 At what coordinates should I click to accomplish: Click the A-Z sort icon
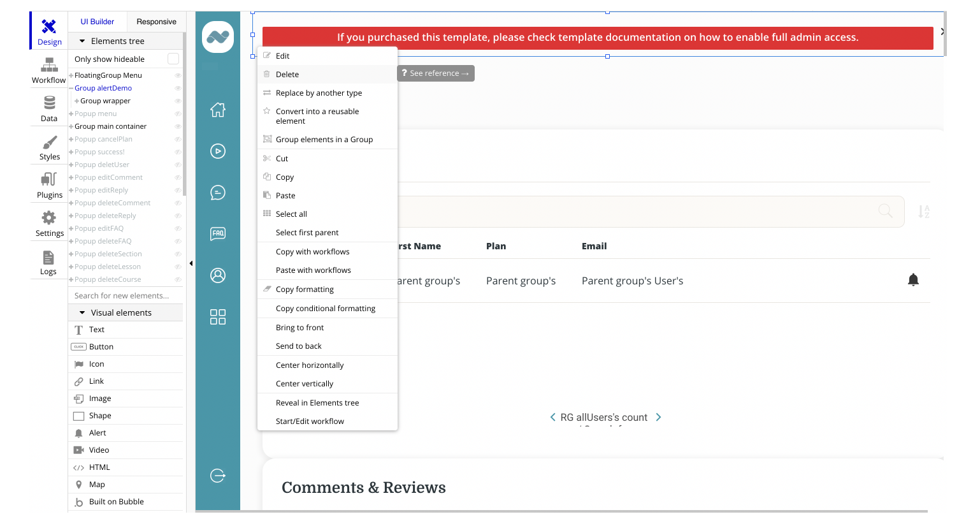(x=924, y=212)
